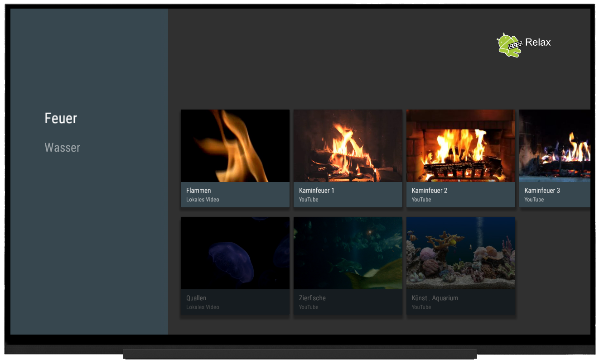This screenshot has height=364, width=604.
Task: Select the Feuer category in the sidebar
Action: click(61, 118)
